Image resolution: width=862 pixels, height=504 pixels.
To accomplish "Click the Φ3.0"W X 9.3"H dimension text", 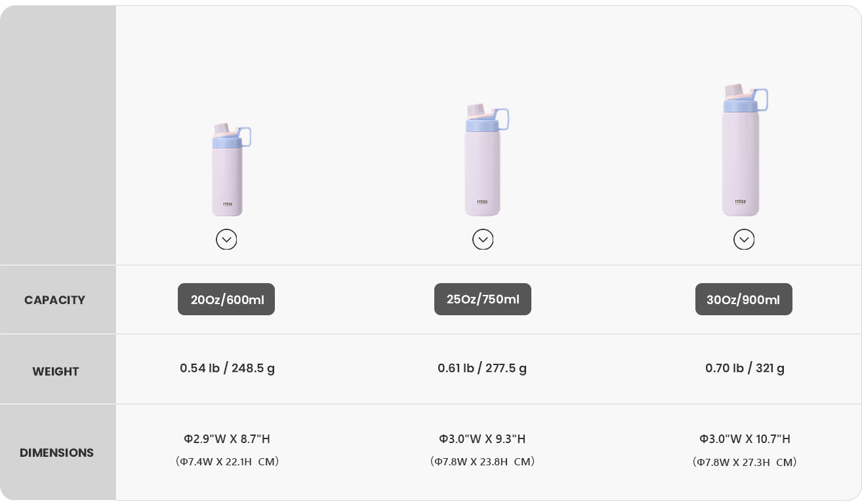I will (x=482, y=439).
